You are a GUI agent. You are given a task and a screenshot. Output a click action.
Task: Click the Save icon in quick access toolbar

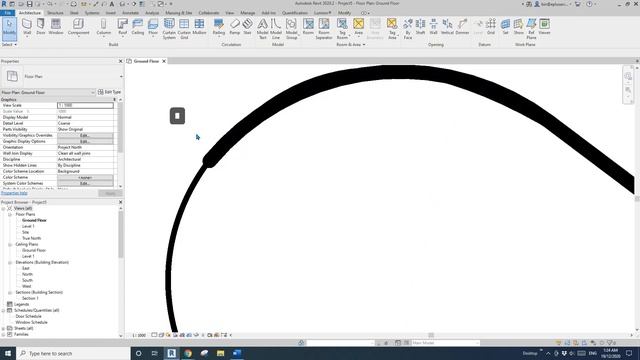[29, 4]
